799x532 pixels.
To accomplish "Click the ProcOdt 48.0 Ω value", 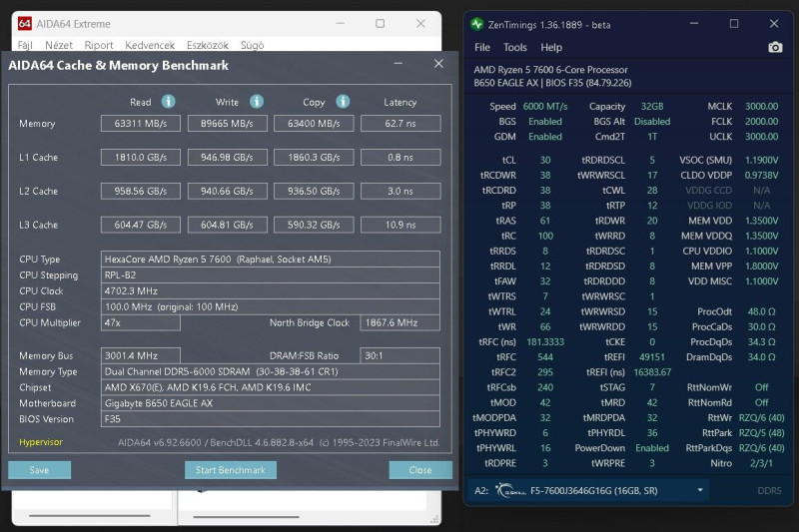I will point(761,311).
